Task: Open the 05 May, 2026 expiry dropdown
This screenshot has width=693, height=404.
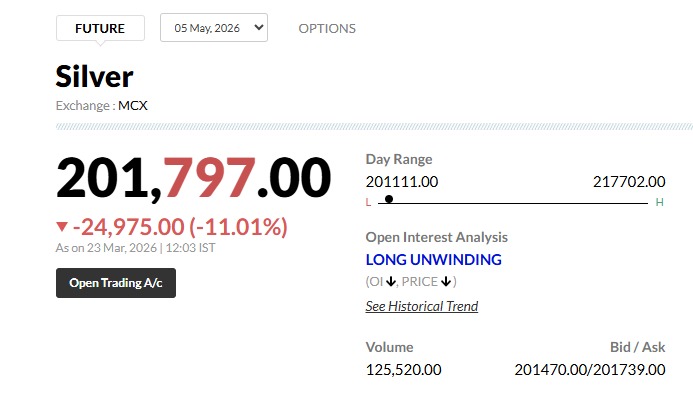Action: click(x=214, y=28)
